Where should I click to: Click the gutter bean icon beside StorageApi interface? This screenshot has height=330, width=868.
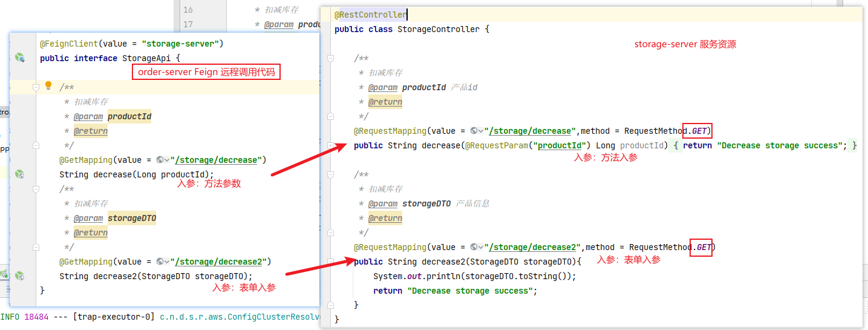coord(20,58)
